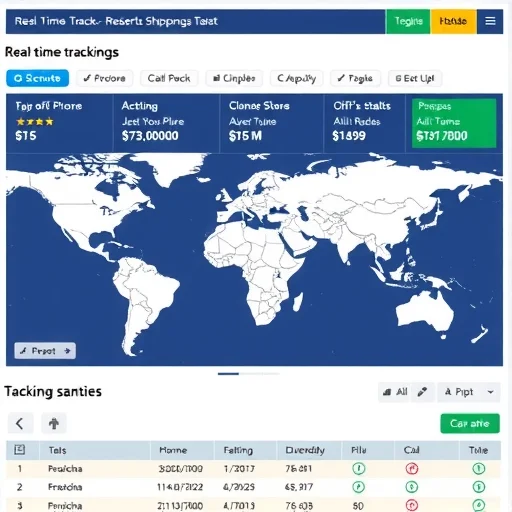The width and height of the screenshot is (512, 512).
Task: Click green status icon in row 1 last column
Action: (479, 469)
